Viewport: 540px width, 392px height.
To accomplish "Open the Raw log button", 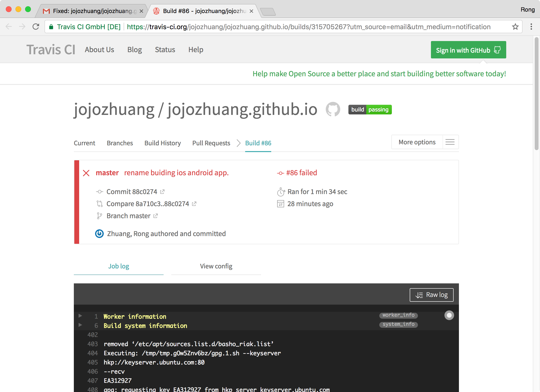I will click(x=431, y=295).
